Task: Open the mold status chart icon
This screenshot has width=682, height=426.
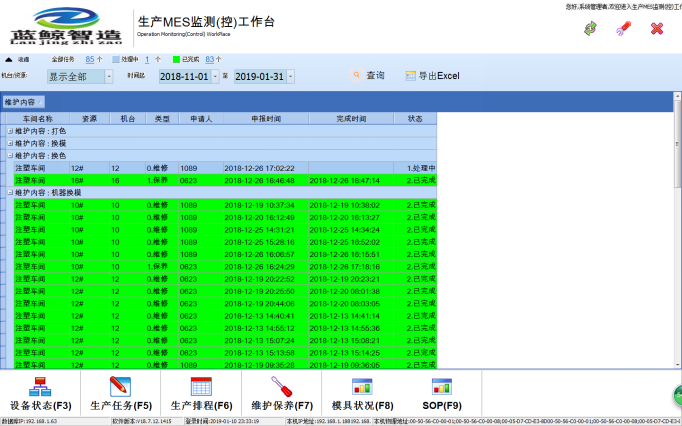Action: [x=362, y=386]
